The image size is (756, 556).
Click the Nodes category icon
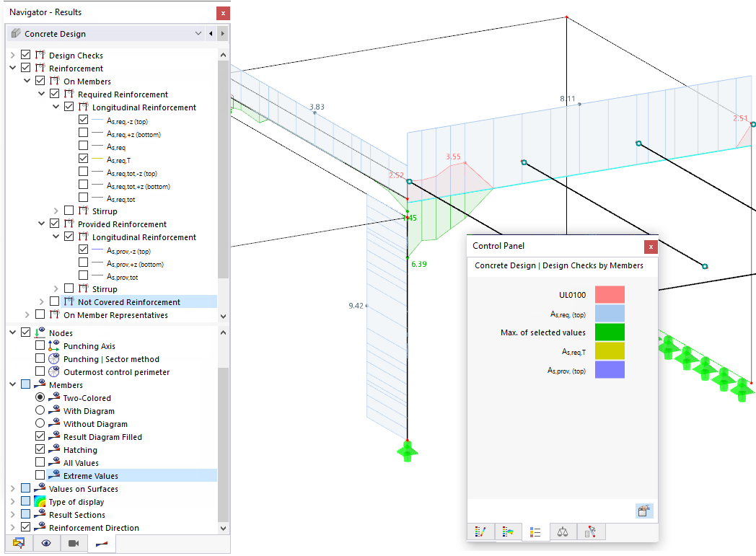point(40,332)
